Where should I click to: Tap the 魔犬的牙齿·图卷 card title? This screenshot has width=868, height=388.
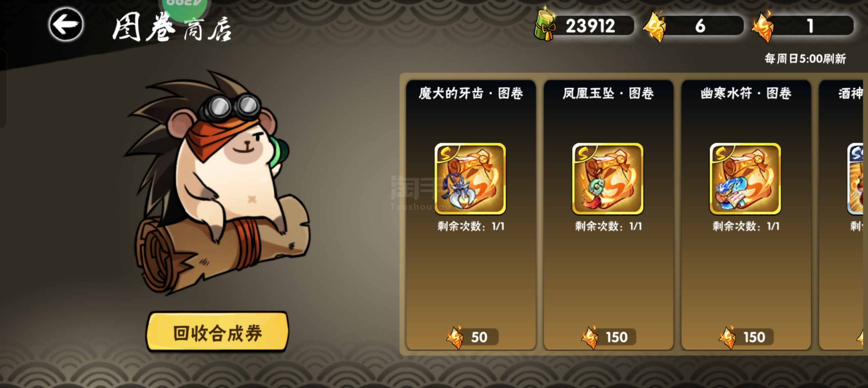(x=471, y=93)
